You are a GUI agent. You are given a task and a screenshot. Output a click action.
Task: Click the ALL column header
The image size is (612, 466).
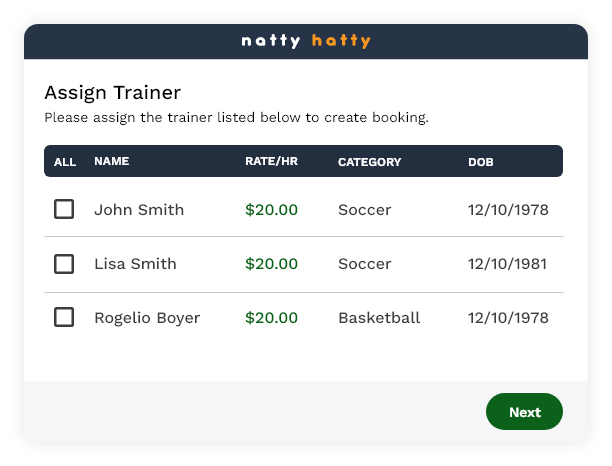tap(65, 162)
